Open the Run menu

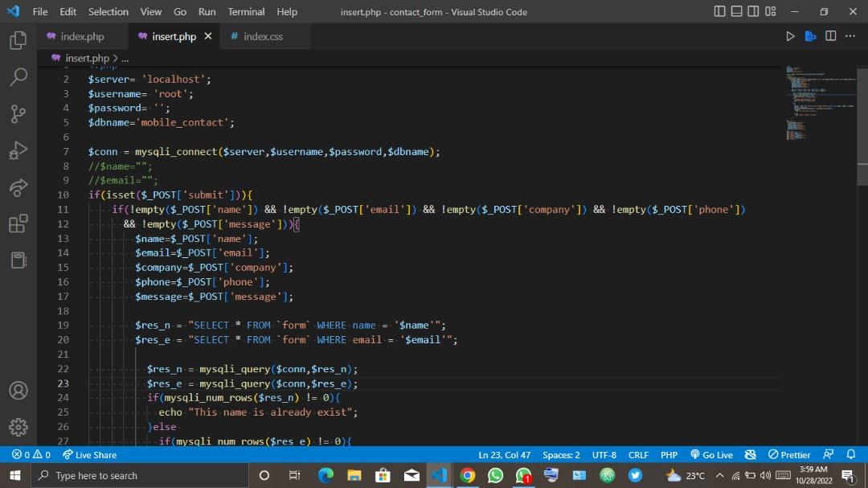point(207,11)
